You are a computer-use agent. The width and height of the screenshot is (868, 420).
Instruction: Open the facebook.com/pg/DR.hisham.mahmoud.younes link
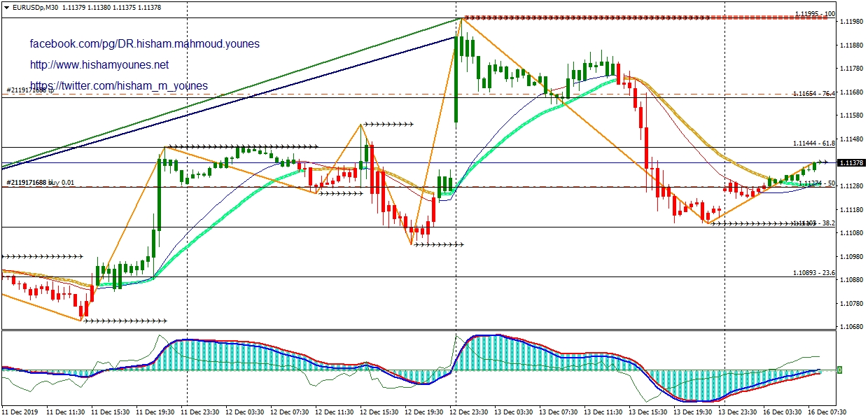pyautogui.click(x=144, y=44)
